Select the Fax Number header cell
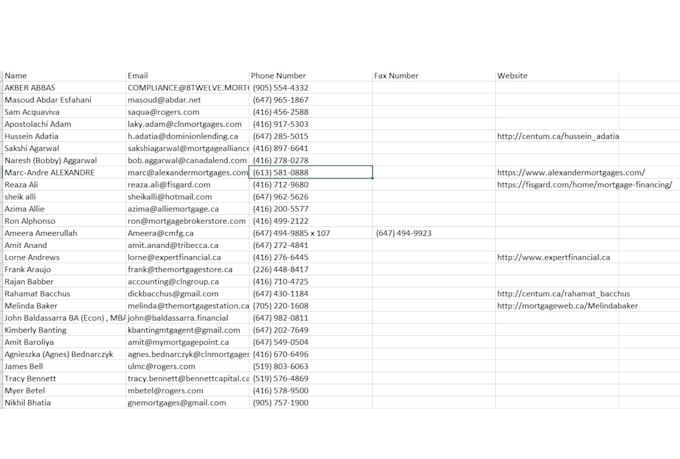 point(434,75)
